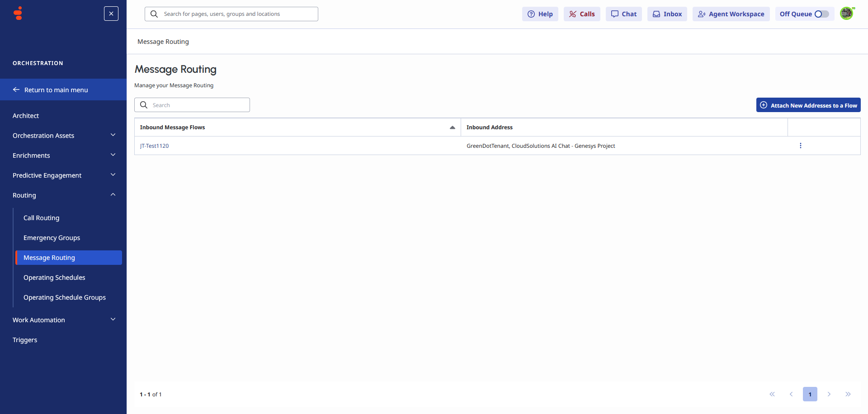
Task: Jump to last page with double-chevron icon
Action: 849,394
